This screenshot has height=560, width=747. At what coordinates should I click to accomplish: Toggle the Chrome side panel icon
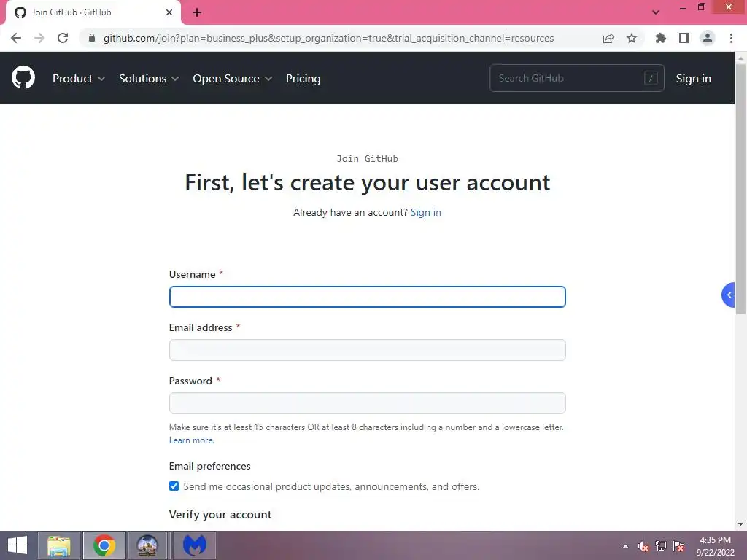click(x=684, y=38)
